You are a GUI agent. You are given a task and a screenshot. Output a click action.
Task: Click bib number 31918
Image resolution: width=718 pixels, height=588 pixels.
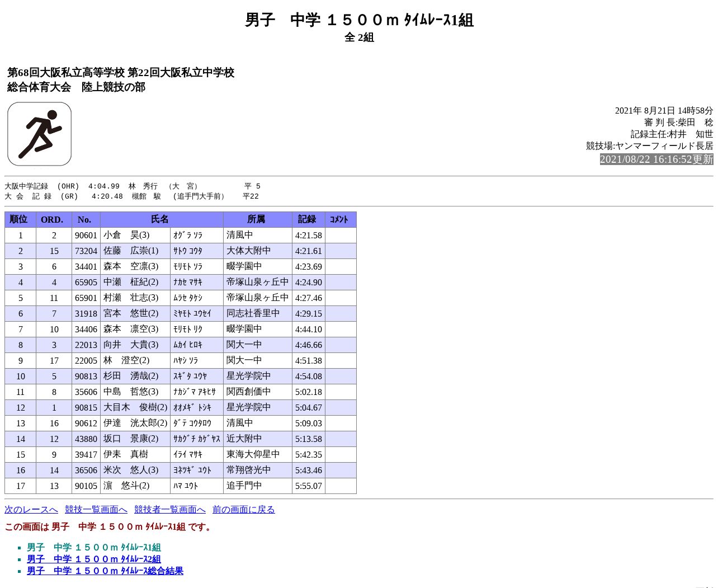[x=86, y=314]
